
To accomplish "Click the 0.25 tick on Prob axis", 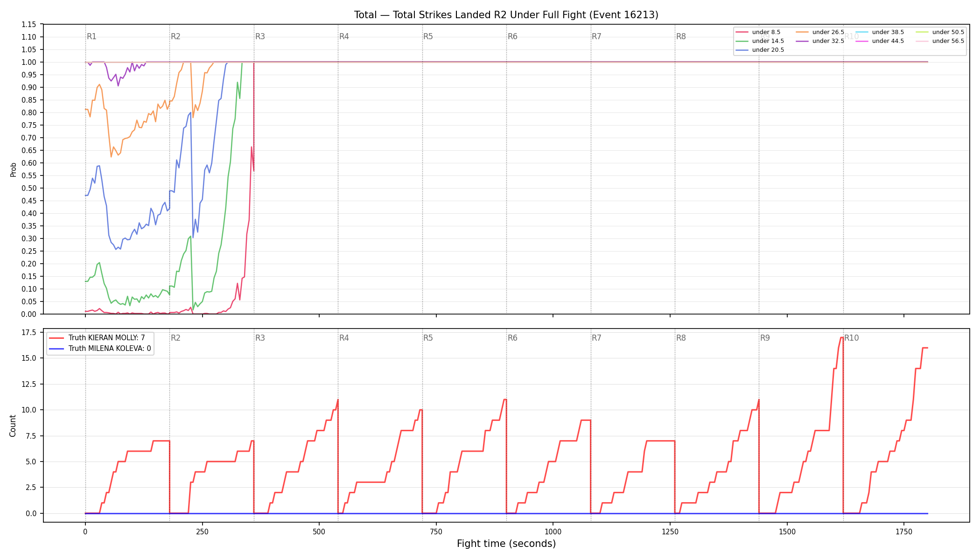I will pos(29,251).
